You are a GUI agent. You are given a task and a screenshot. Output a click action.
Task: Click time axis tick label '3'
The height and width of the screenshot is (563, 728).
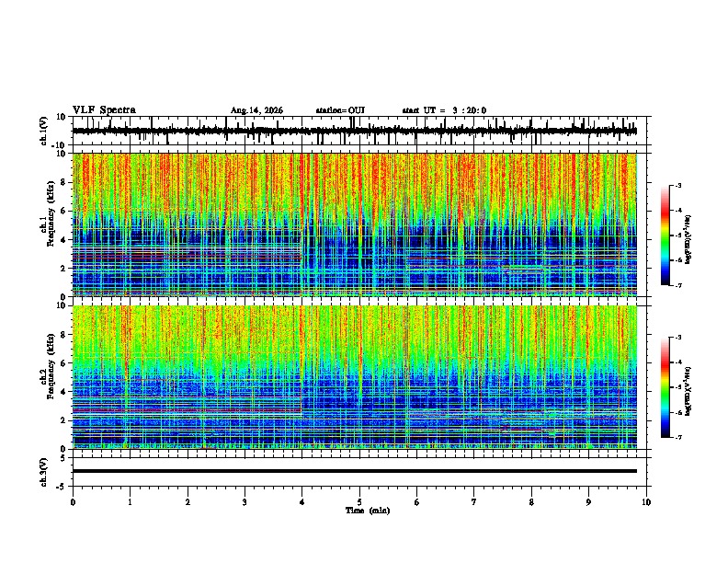point(245,502)
